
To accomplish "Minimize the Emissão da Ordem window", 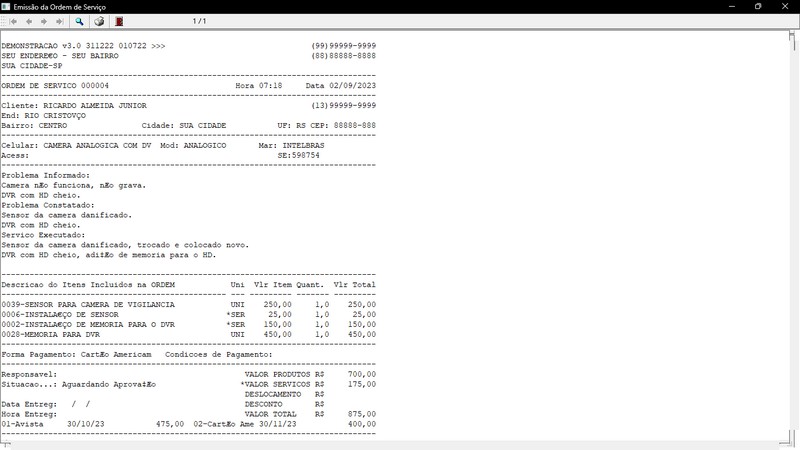I will 730,6.
